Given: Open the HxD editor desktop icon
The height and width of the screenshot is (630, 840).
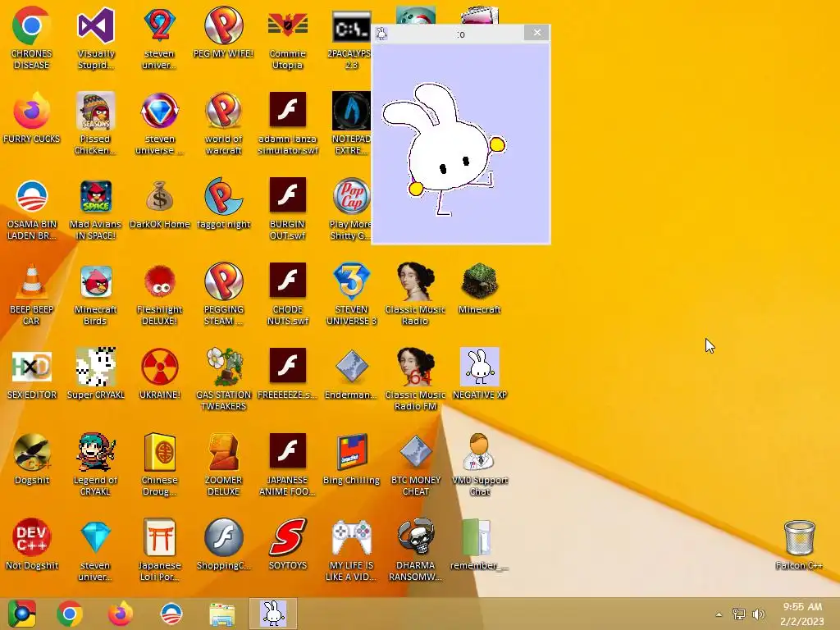Looking at the screenshot, I should pos(31,367).
